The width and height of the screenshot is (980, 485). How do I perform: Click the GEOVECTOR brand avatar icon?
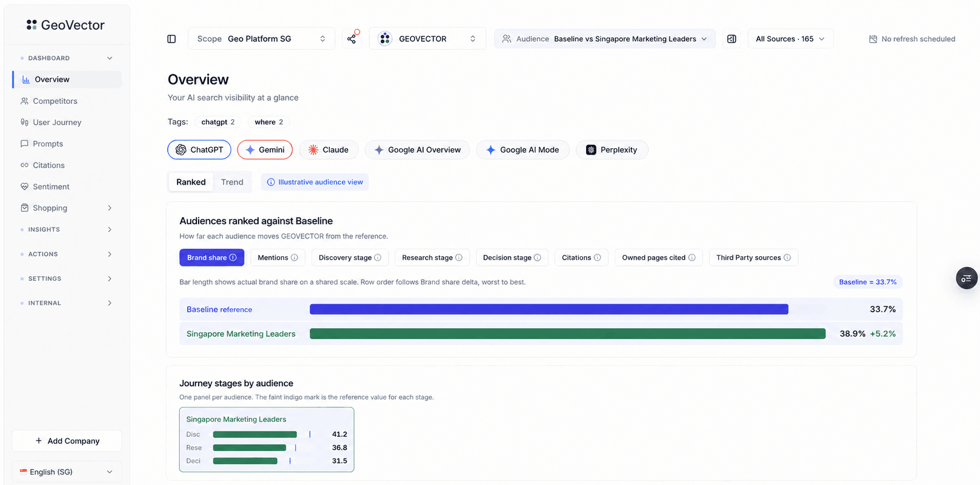385,39
